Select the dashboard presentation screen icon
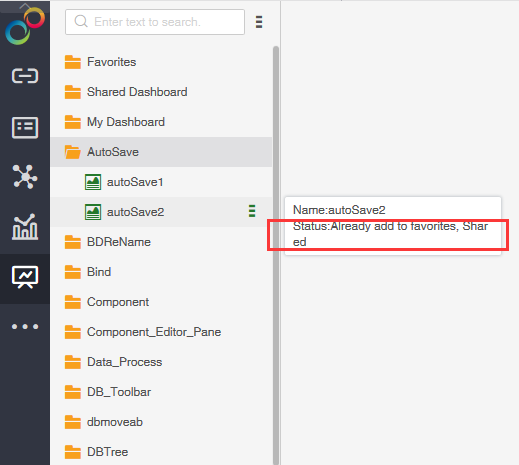519x465 pixels. coord(25,277)
